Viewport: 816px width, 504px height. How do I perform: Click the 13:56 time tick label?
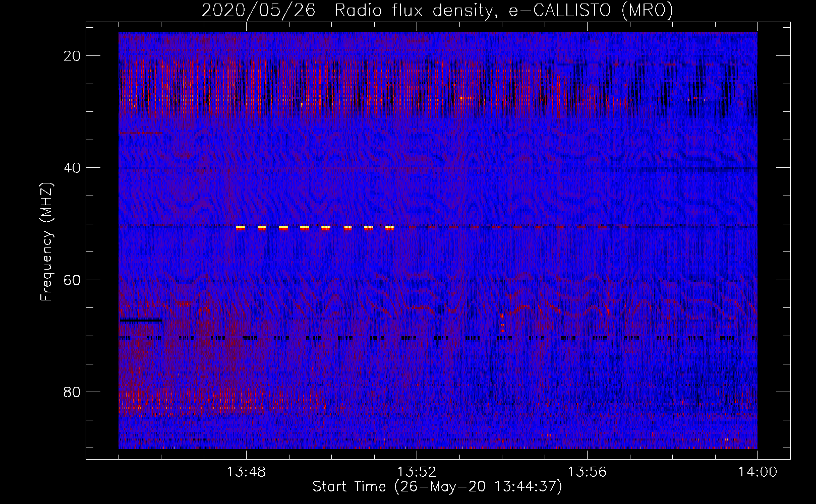tap(587, 472)
